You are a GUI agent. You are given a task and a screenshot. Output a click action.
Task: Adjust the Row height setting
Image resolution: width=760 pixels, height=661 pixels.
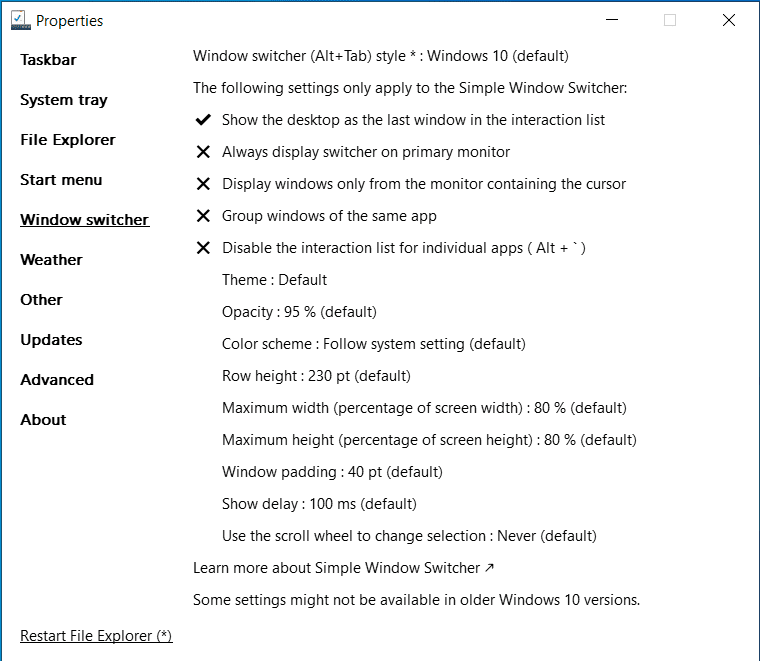tap(316, 376)
